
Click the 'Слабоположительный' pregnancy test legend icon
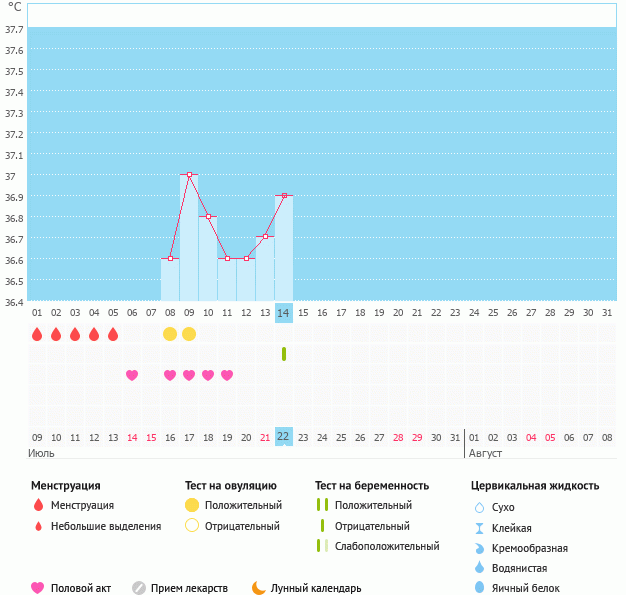click(x=322, y=546)
